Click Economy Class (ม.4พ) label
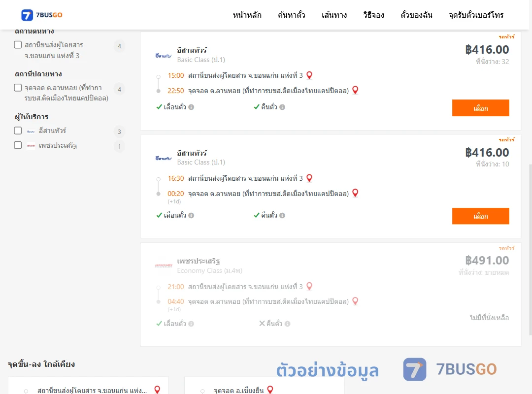Viewport: 532px width, 394px height. [210, 270]
